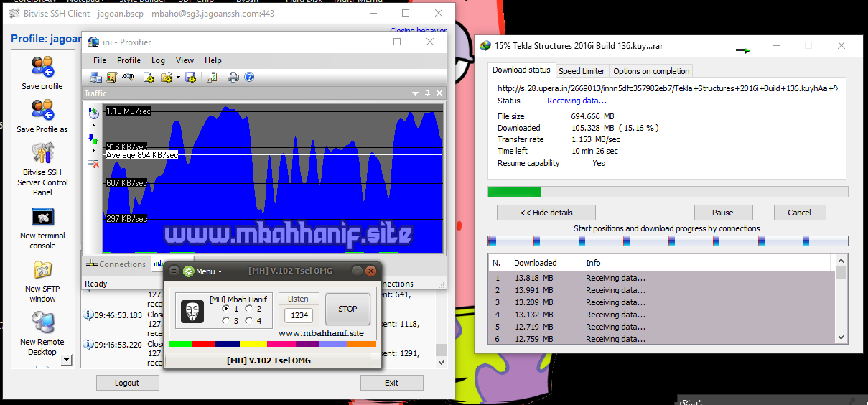Click the blue and green arrows icon in Traffic panel
This screenshot has width=868, height=405.
(x=93, y=139)
